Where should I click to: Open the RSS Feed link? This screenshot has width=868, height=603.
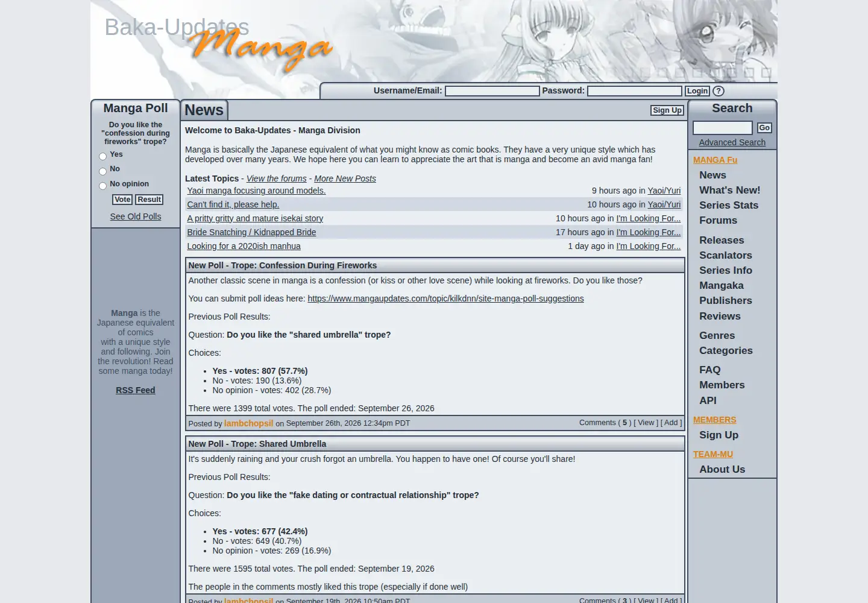tap(136, 390)
